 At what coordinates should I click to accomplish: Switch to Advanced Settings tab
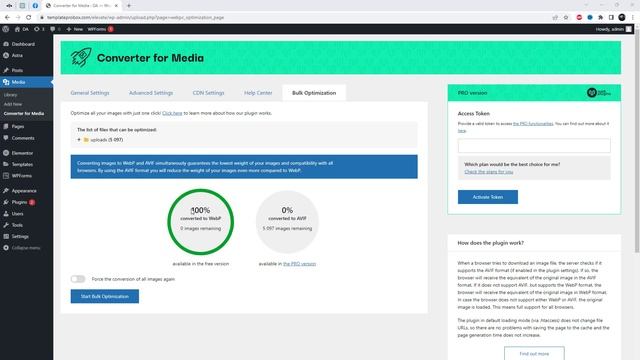coord(151,93)
